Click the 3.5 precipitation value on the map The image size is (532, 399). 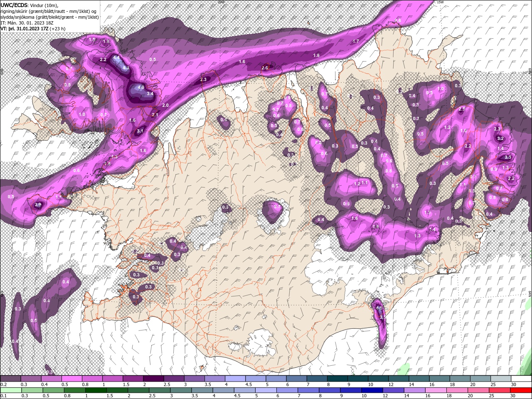(x=507, y=158)
